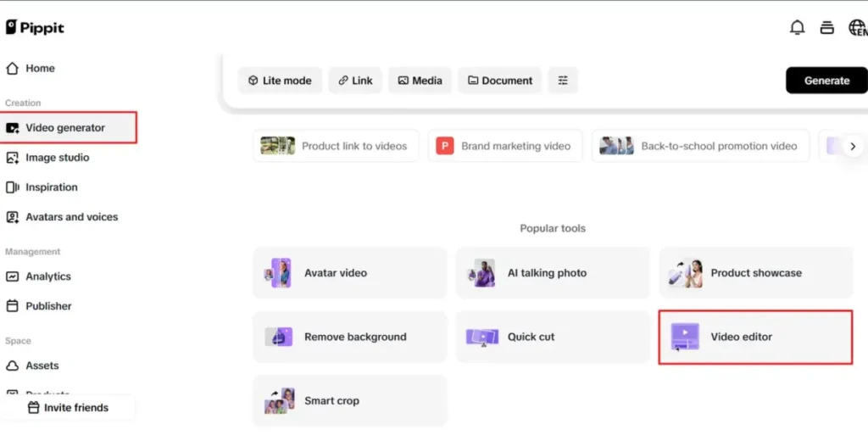Open notifications bell icon
Viewport: 868px width, 441px height.
click(x=797, y=27)
